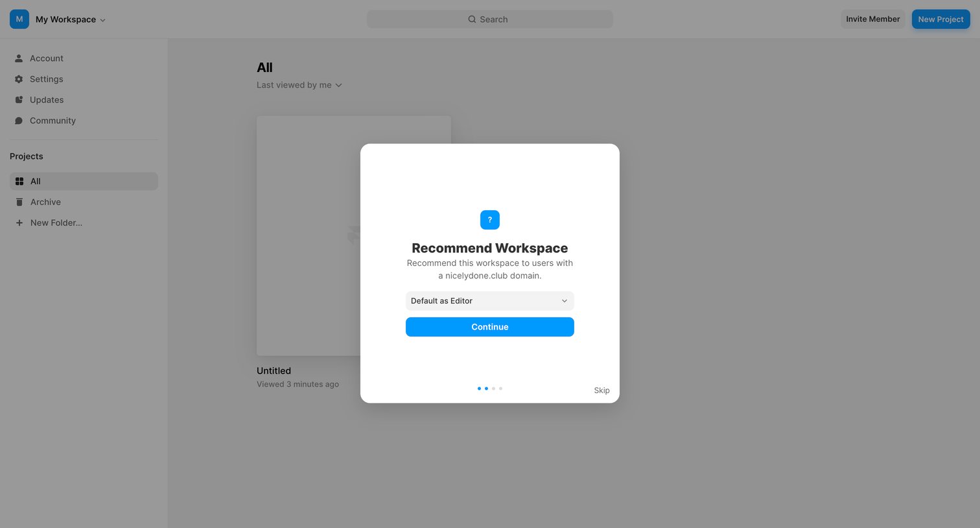The width and height of the screenshot is (980, 528).
Task: Click the Projects section heading
Action: (x=27, y=156)
